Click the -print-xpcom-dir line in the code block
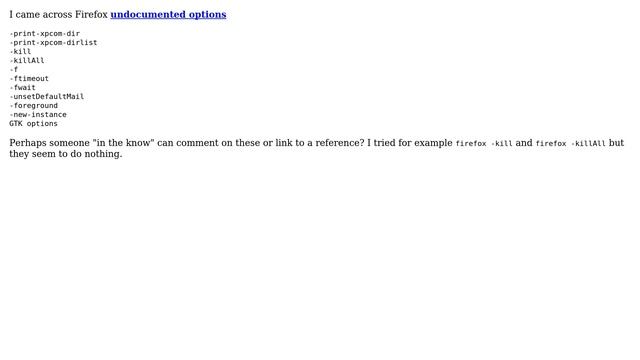640x360 pixels. click(44, 33)
